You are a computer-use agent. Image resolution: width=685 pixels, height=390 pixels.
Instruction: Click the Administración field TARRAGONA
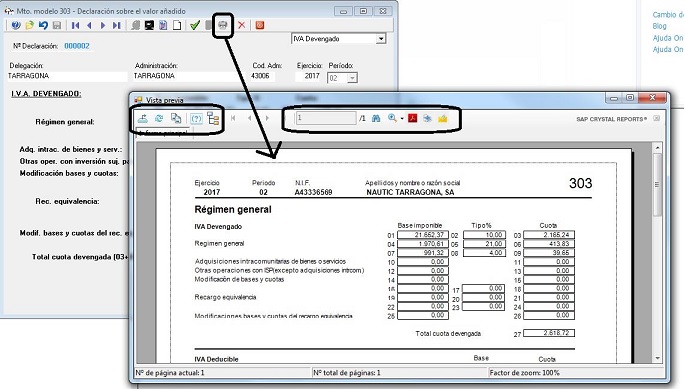[189, 76]
